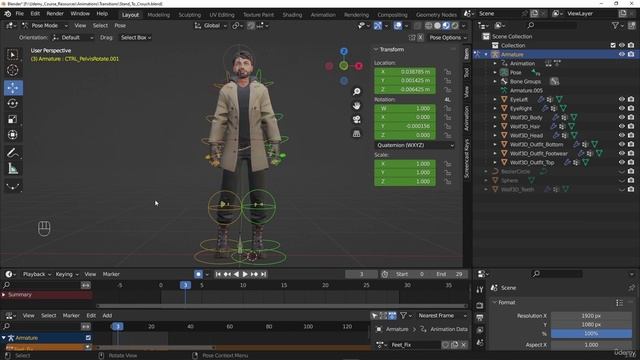Click the zoom view magnifier icon
Viewport: 640px width, 360px height.
click(356, 91)
